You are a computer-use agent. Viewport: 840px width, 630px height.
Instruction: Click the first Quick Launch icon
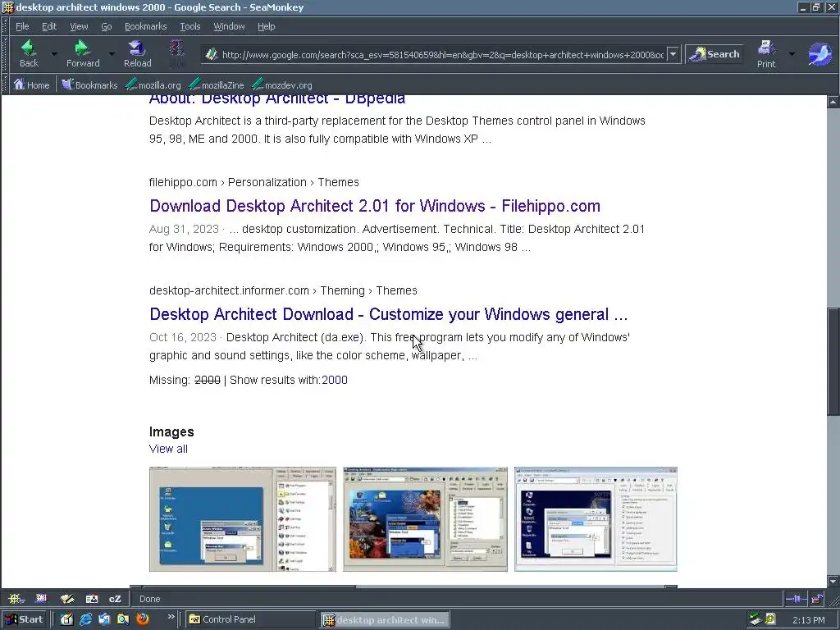tap(66, 619)
